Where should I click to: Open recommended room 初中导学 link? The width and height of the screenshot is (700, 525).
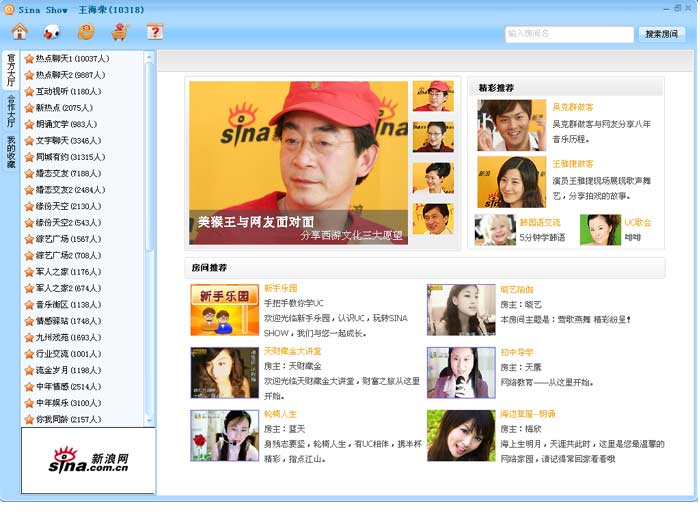pos(517,352)
